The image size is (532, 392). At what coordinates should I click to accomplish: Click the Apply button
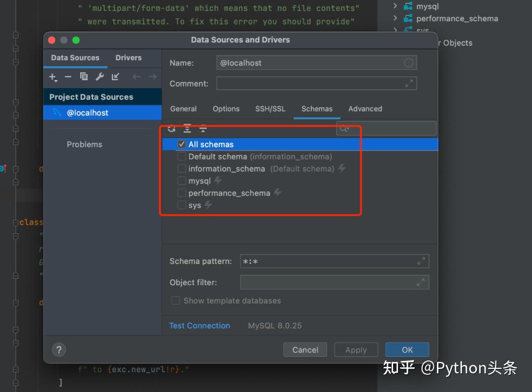[x=356, y=350]
